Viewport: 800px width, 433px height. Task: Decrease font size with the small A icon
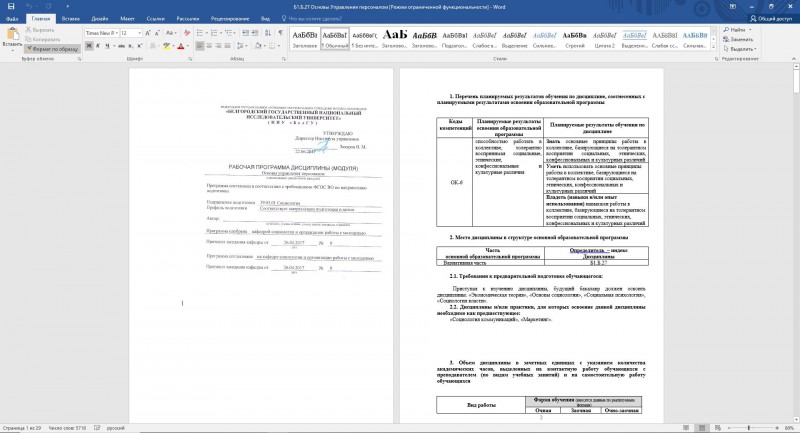(157, 33)
